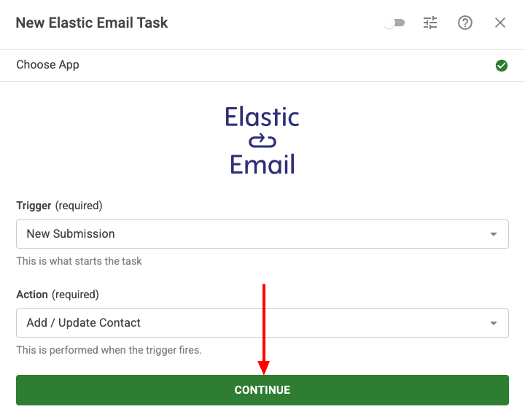525x420 pixels.
Task: Toggle the task enable switch
Action: (394, 23)
